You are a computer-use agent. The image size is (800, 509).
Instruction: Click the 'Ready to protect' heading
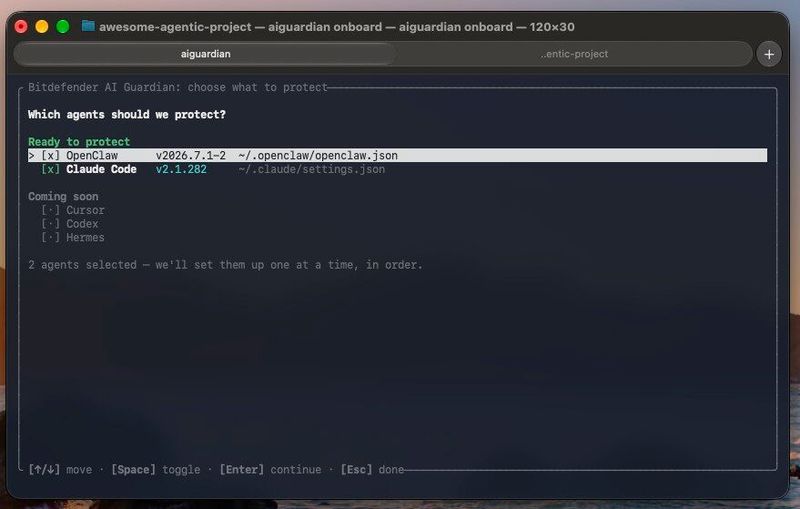click(x=79, y=142)
